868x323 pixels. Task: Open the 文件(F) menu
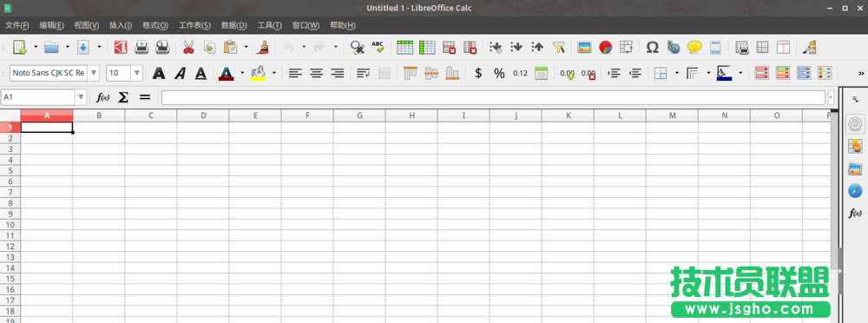click(17, 25)
